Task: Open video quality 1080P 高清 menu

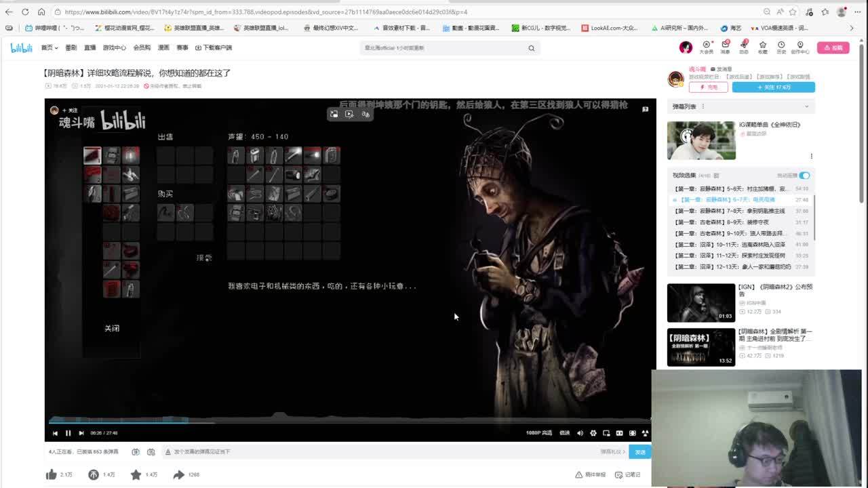Action: (539, 433)
